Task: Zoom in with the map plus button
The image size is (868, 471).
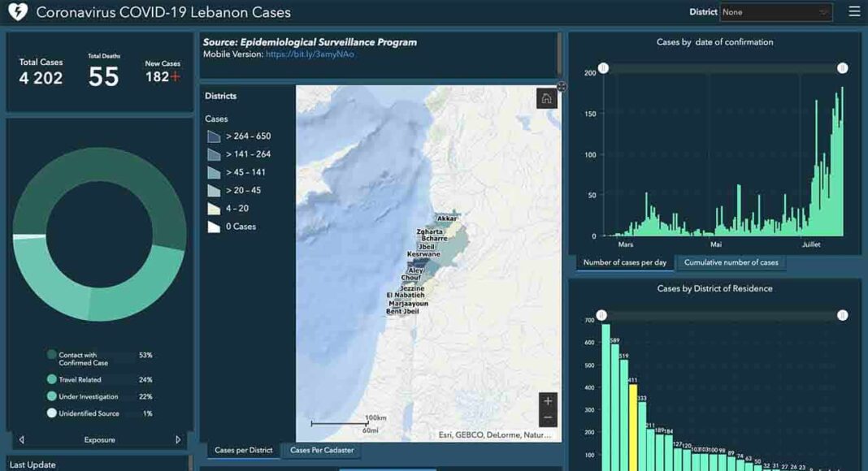Action: (x=548, y=401)
